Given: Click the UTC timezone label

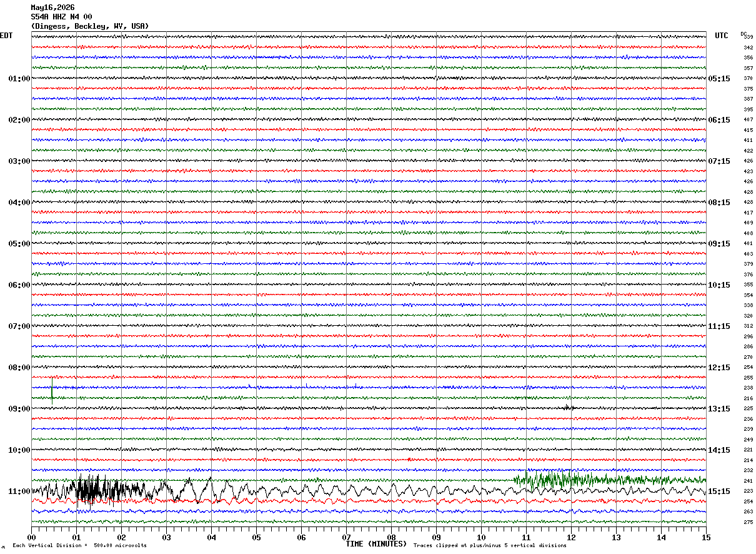Looking at the screenshot, I should [722, 36].
